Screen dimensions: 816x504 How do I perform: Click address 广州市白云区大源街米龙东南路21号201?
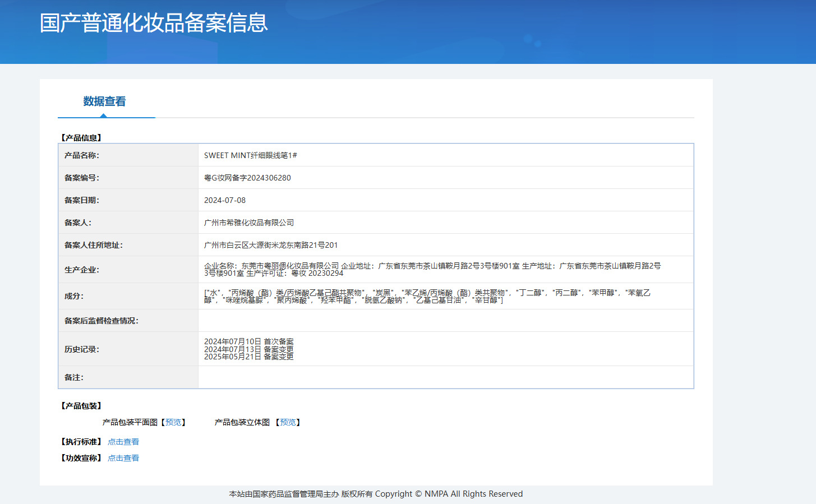click(x=271, y=245)
